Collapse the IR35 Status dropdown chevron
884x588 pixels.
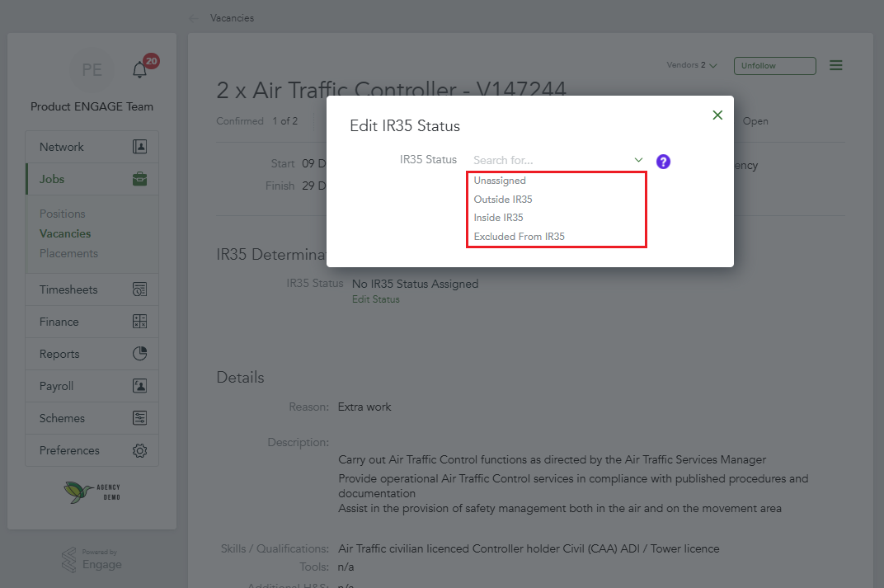pos(638,160)
